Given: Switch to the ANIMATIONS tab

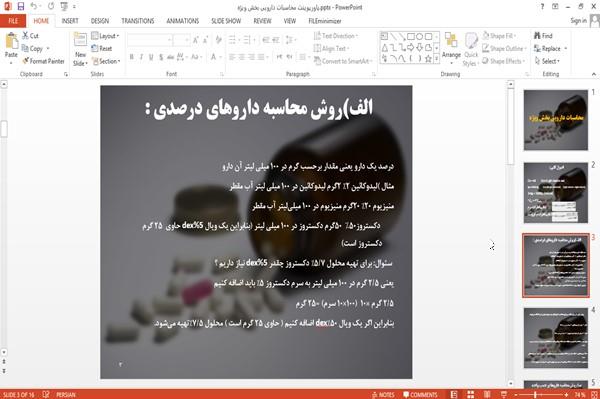Looking at the screenshot, I should 183,21.
